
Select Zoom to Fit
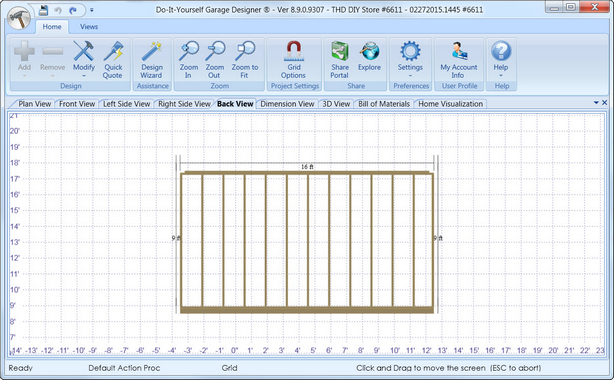[245, 60]
